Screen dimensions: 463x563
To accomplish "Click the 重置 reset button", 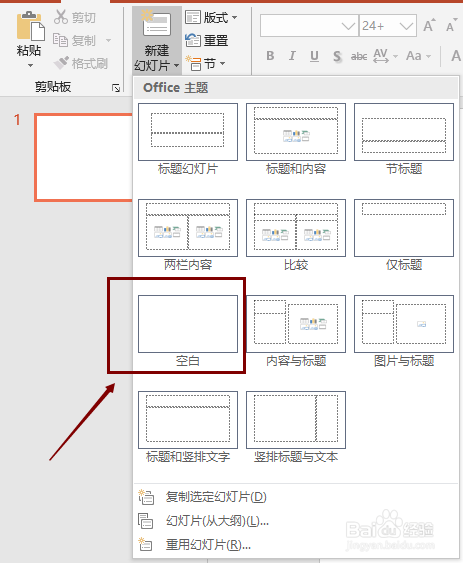I will (x=207, y=40).
